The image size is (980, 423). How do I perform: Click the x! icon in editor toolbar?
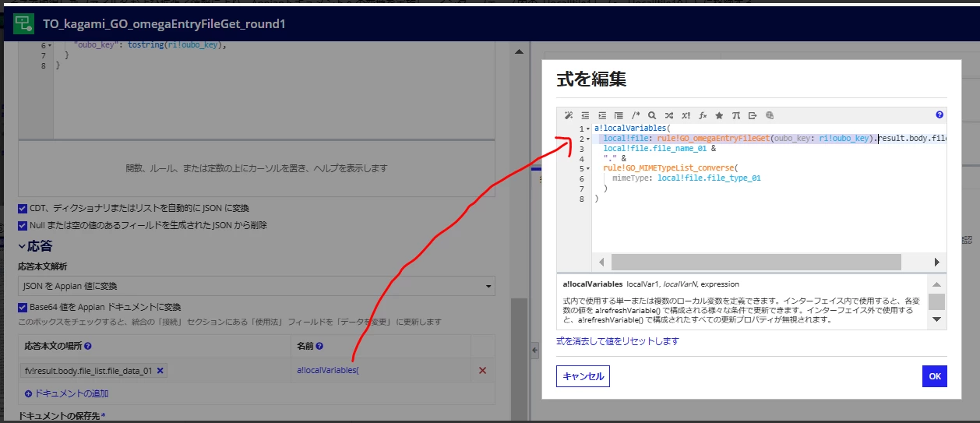click(686, 115)
